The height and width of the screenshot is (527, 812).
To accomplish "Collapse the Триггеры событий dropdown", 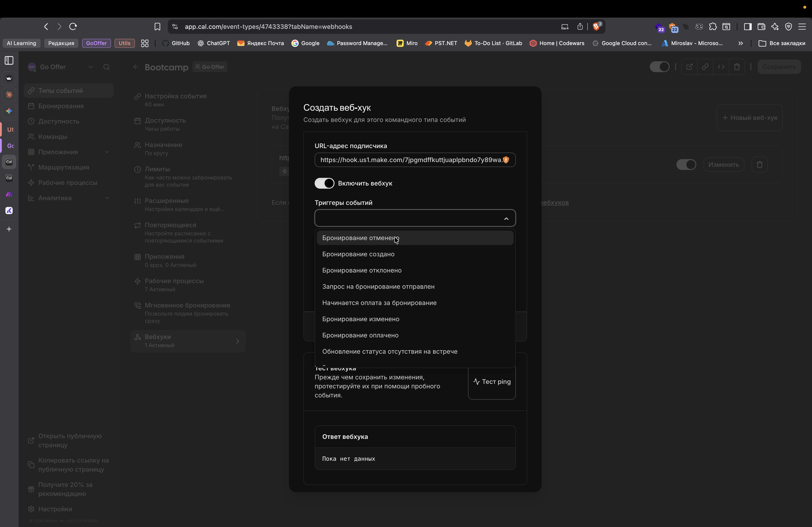I will click(506, 218).
